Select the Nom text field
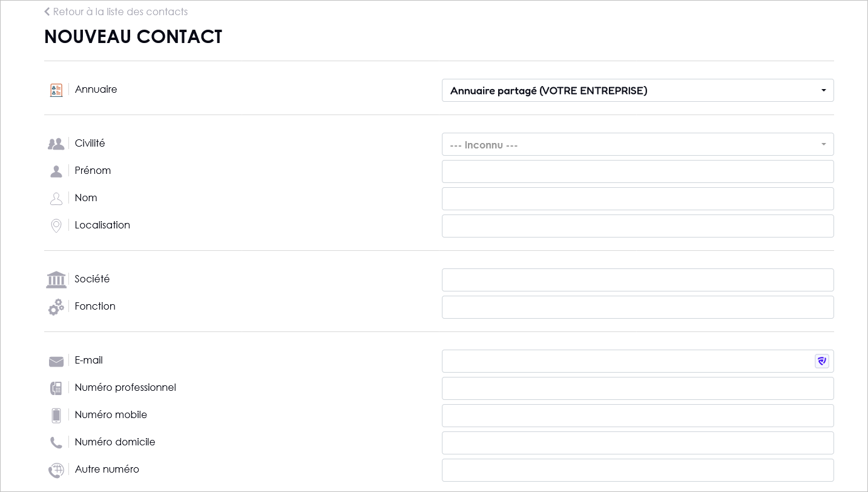 638,199
